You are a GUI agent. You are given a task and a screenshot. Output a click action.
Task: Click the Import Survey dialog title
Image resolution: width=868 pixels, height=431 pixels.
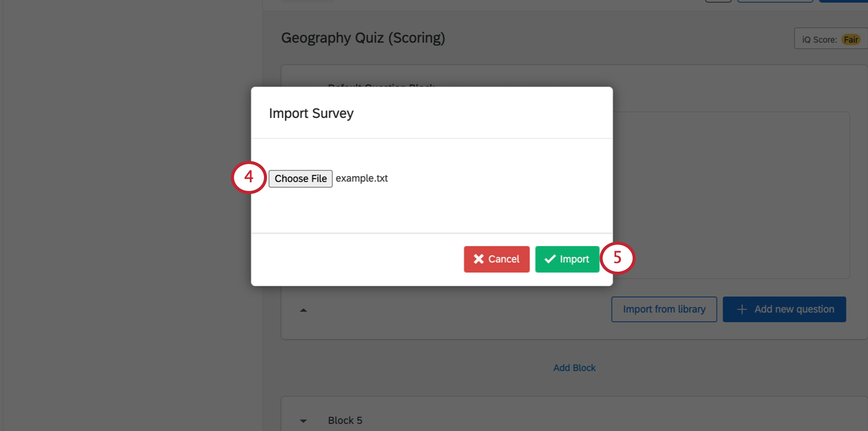point(311,113)
